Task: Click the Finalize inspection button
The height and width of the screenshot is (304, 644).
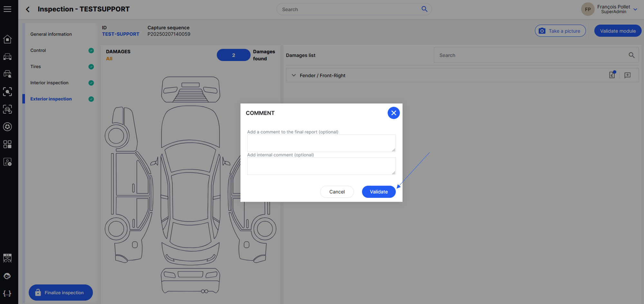Action: [61, 292]
